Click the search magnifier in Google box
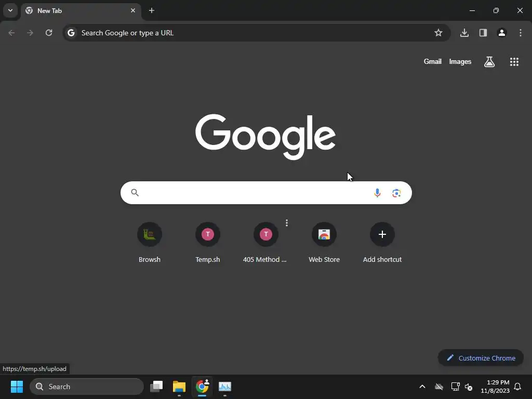The image size is (532, 399). pos(135,193)
